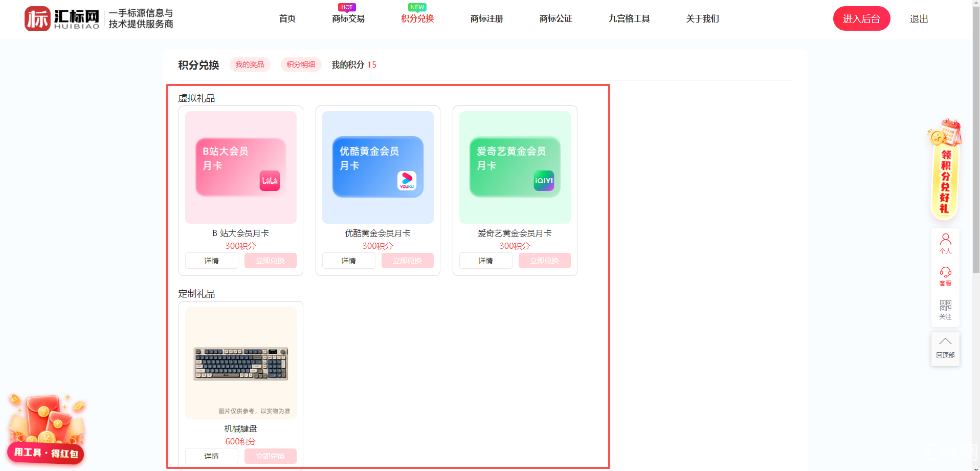Viewport: 980px width, 471px height.
Task: Open 商标公证 in top navigation
Action: point(556,19)
